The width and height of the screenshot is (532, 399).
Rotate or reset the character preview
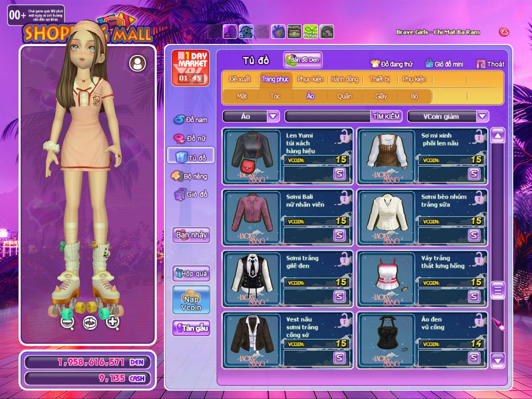(90, 323)
